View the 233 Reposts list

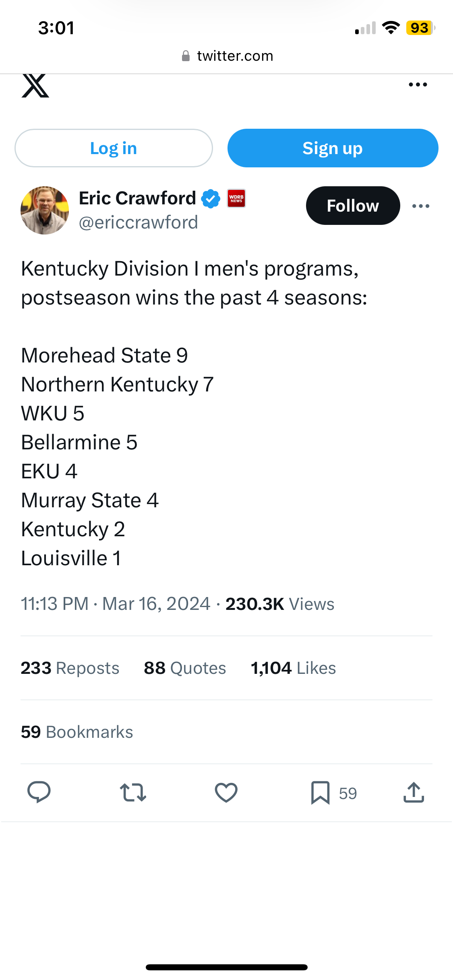[70, 668]
